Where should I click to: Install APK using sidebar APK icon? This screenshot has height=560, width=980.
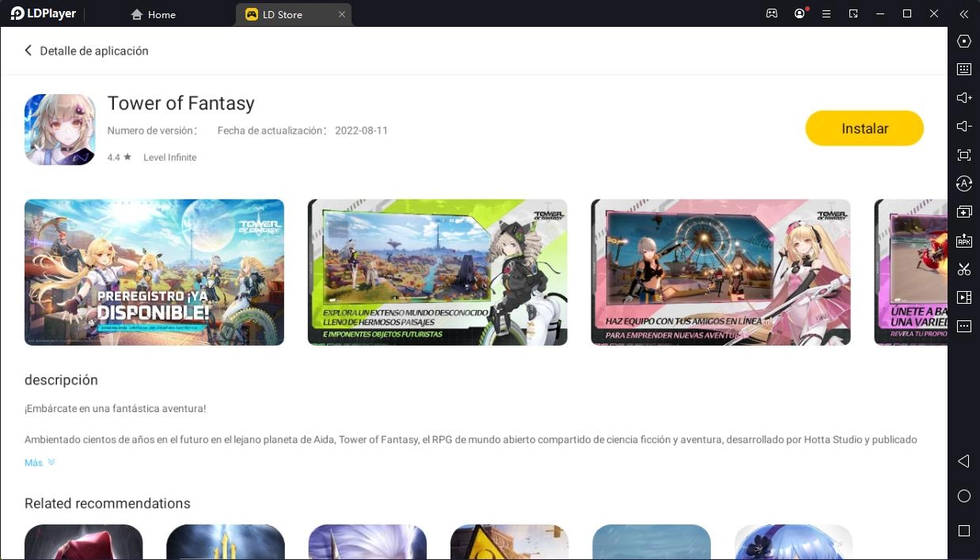coord(963,240)
